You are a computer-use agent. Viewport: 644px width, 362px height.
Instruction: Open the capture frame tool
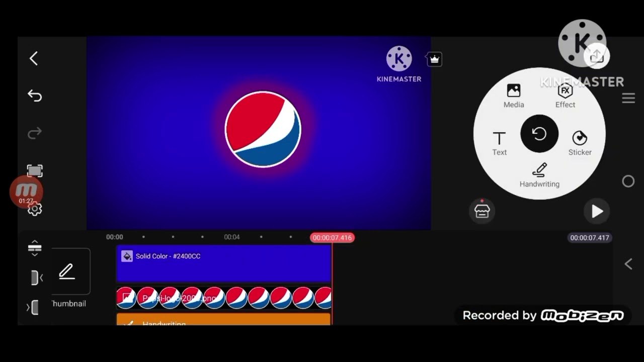tap(35, 171)
